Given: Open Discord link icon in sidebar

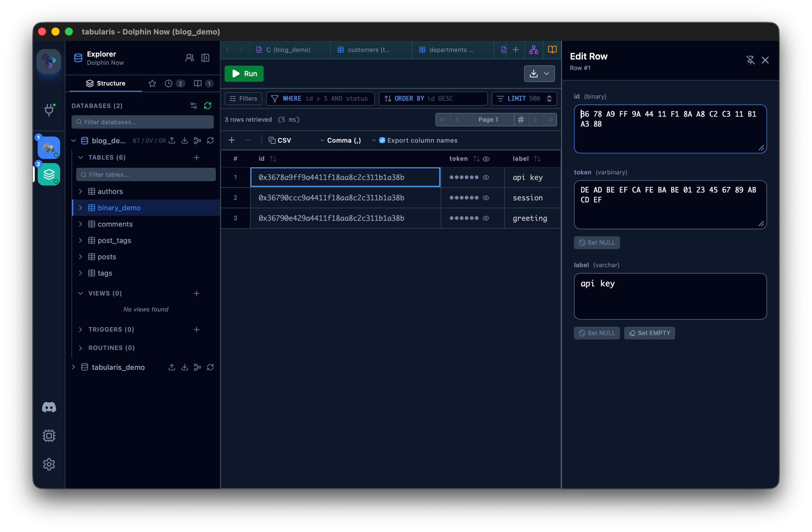Looking at the screenshot, I should 49,407.
